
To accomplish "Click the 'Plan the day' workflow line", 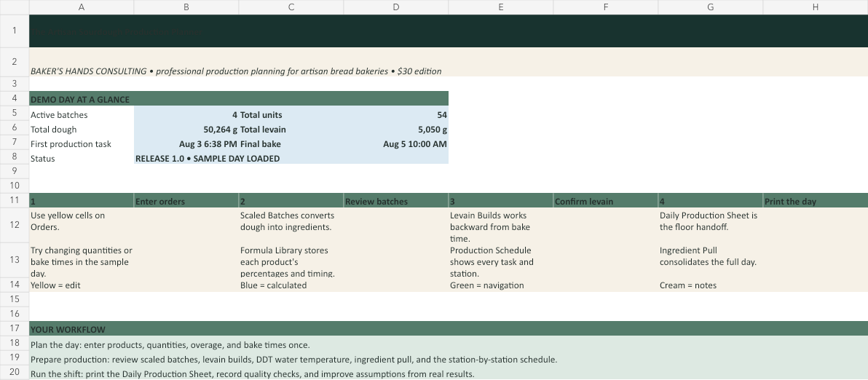I will click(449, 344).
